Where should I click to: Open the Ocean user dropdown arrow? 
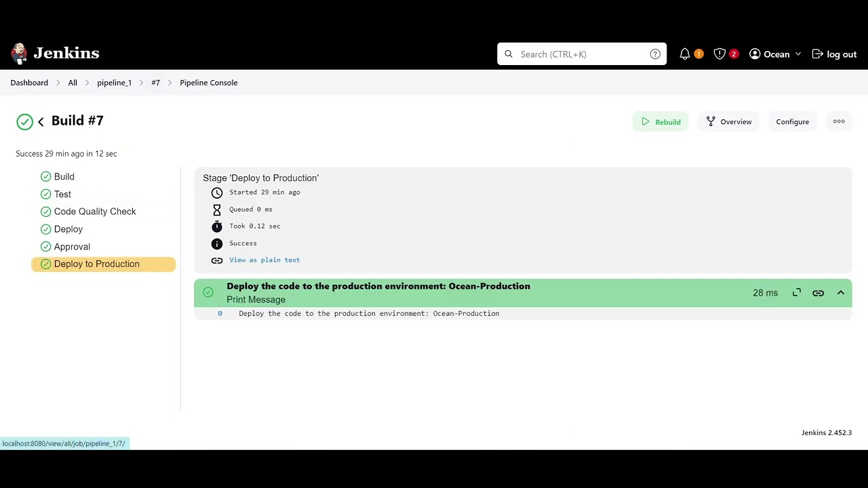(x=798, y=54)
